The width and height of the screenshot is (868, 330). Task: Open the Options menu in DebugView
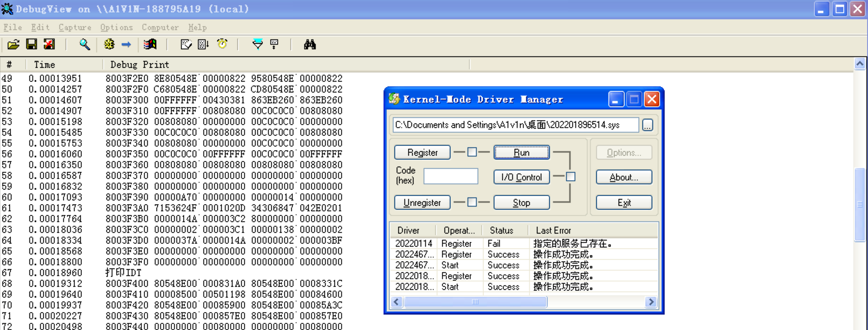117,27
